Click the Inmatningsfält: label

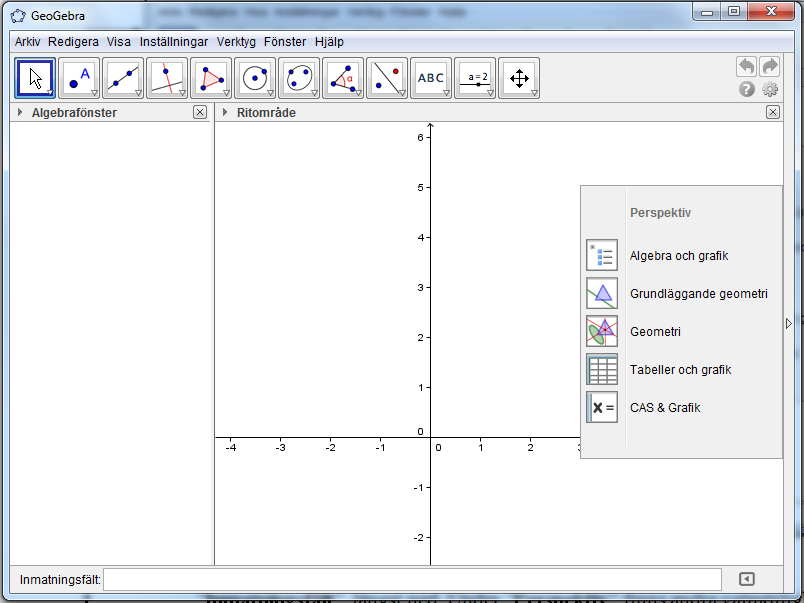[61, 579]
